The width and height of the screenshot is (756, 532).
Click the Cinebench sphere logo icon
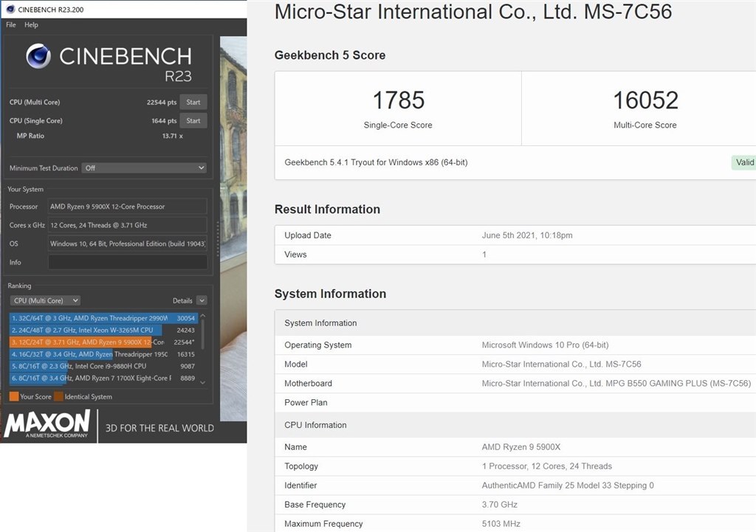(x=38, y=56)
